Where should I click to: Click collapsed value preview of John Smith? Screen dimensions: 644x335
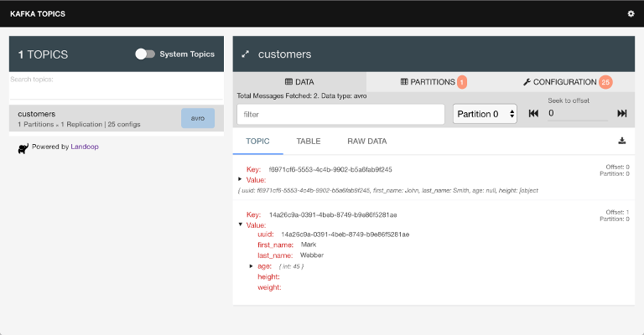(388, 191)
